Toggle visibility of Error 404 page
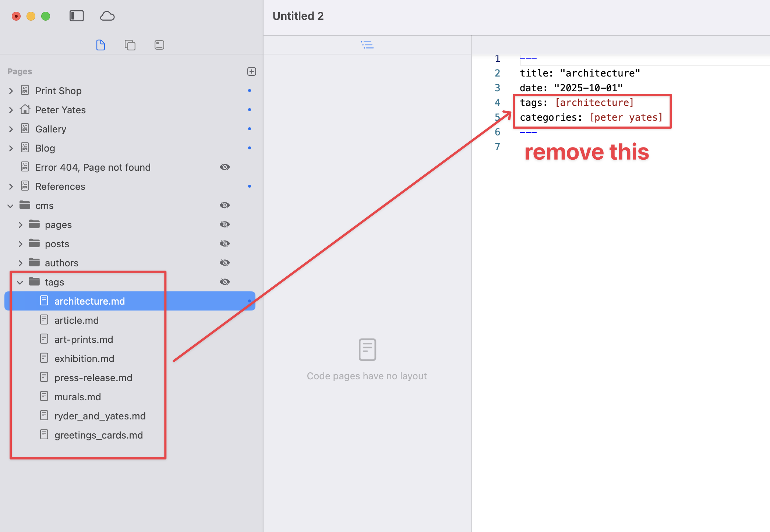This screenshot has width=770, height=532. pos(225,167)
